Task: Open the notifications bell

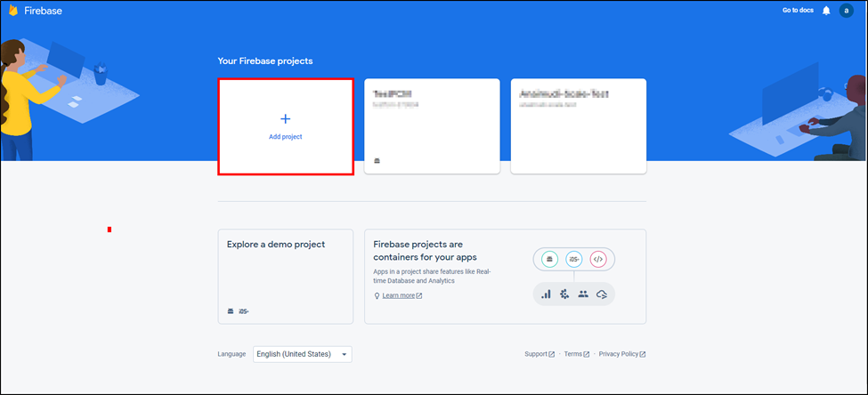Action: [826, 11]
